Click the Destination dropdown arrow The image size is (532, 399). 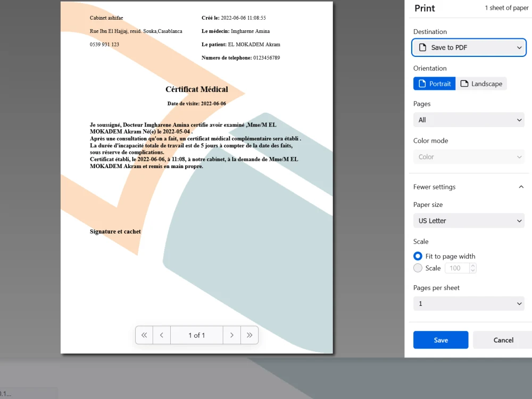pyautogui.click(x=519, y=47)
